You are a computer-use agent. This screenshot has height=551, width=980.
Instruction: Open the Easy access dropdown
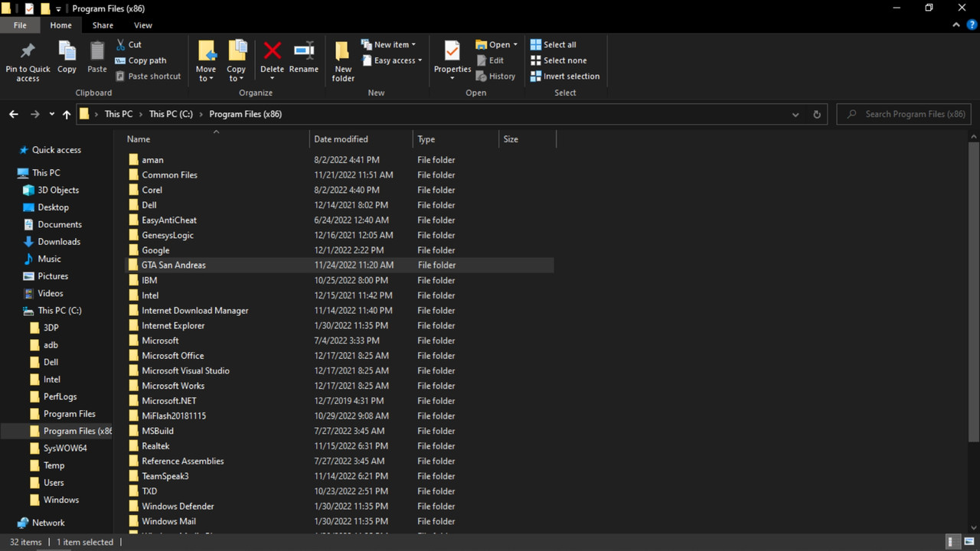coord(392,60)
